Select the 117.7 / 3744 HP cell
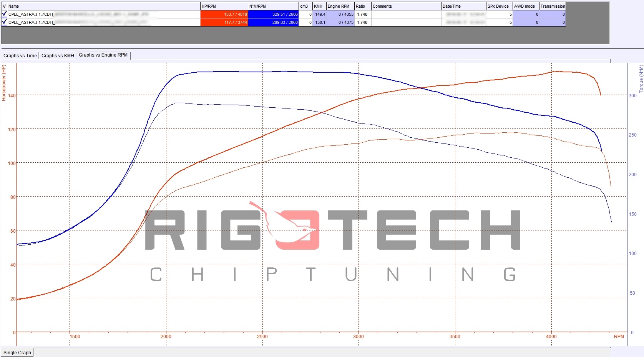The image size is (644, 357). click(x=224, y=22)
